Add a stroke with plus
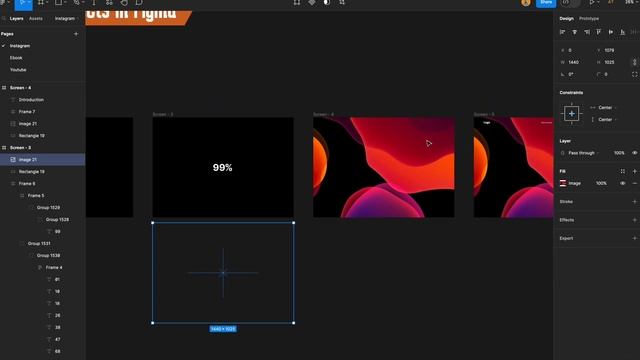Image resolution: width=640 pixels, height=360 pixels. 634,202
